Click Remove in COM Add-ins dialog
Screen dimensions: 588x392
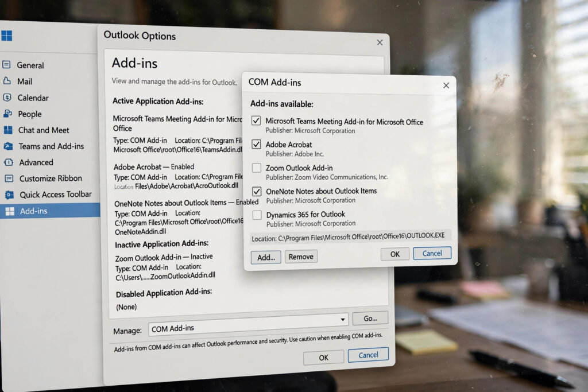point(301,257)
